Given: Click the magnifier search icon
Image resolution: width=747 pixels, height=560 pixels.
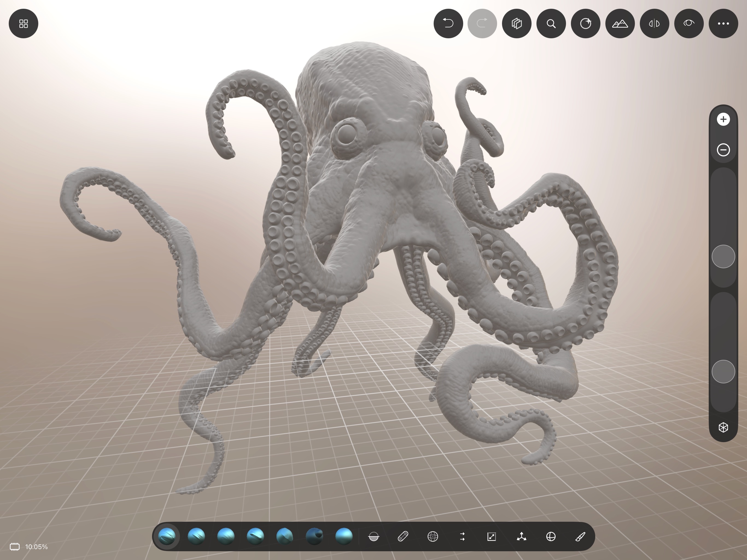Looking at the screenshot, I should pyautogui.click(x=551, y=24).
